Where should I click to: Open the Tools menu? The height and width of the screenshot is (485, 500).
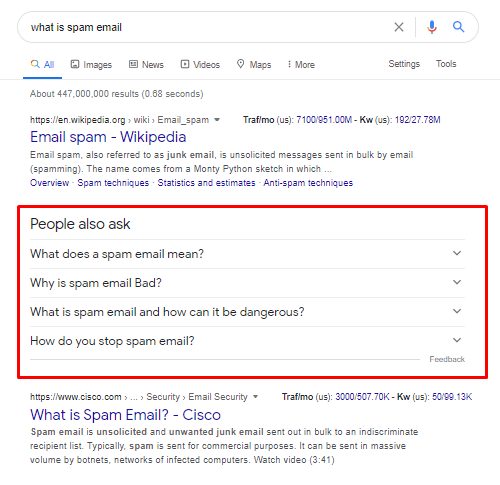tap(446, 64)
